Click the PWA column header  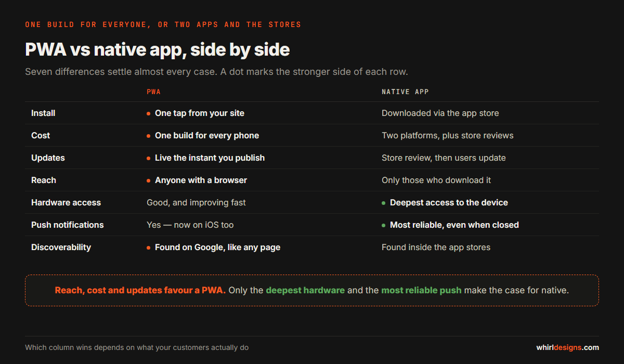pos(153,92)
